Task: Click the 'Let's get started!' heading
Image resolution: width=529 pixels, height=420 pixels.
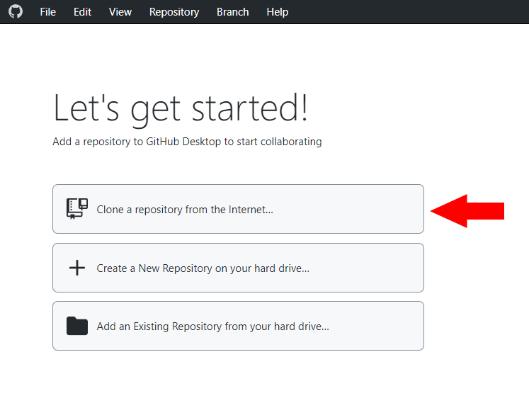Action: tap(181, 108)
